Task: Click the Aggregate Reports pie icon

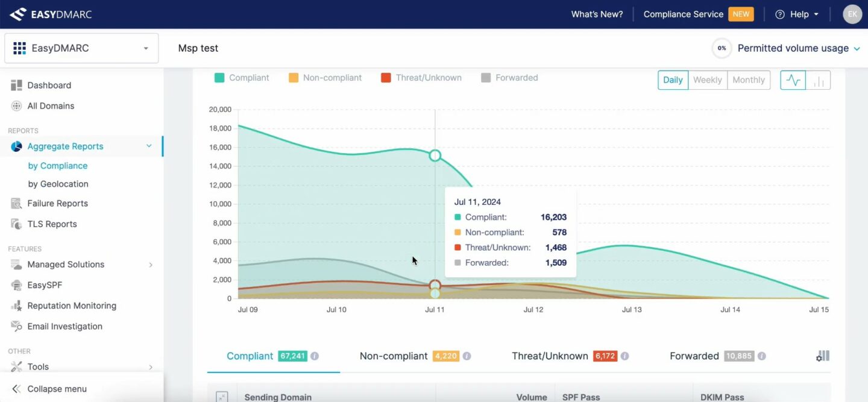Action: [16, 146]
